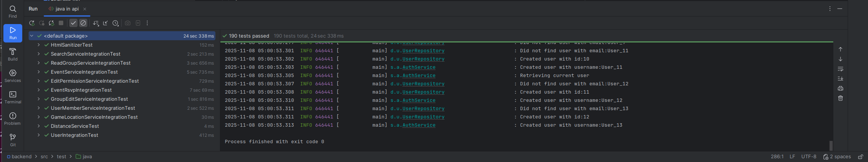Open the test sort options dropdown
The image size is (868, 162).
96,23
